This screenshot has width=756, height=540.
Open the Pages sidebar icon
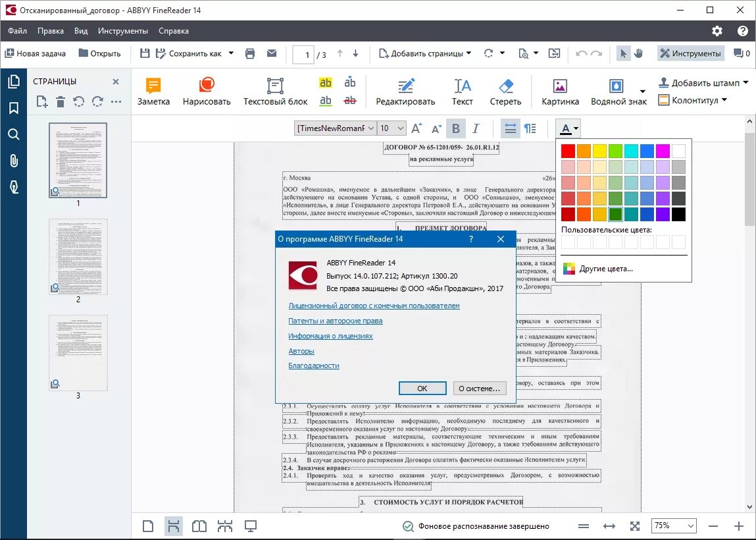point(14,82)
